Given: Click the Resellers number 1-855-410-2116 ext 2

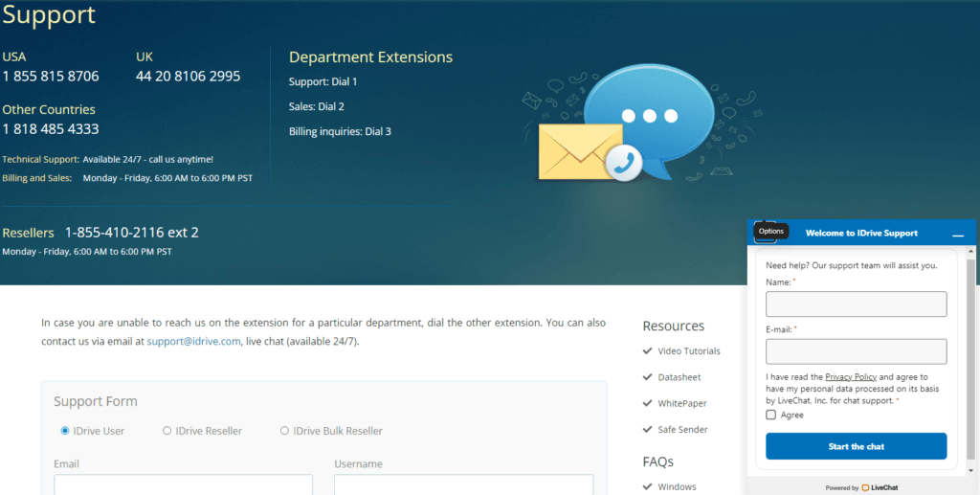Looking at the screenshot, I should 132,233.
